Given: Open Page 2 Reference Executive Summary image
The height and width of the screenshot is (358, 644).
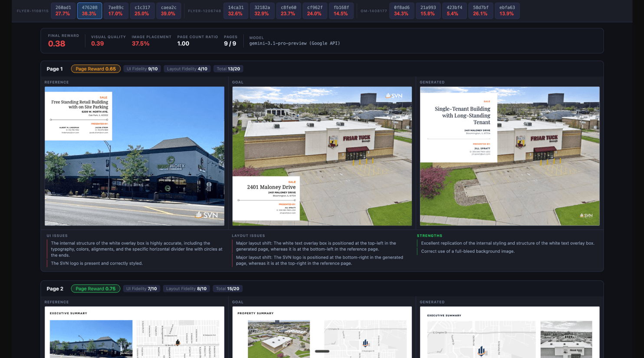Looking at the screenshot, I should point(135,332).
